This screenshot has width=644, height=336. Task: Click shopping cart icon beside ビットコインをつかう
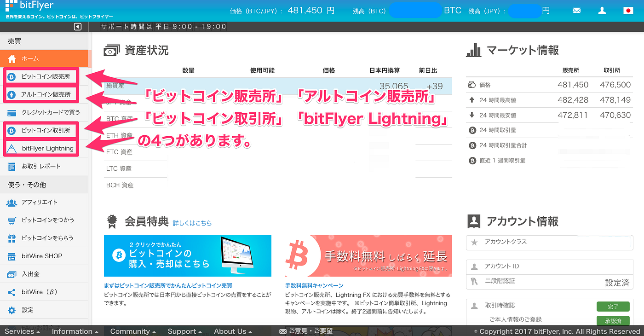click(12, 220)
